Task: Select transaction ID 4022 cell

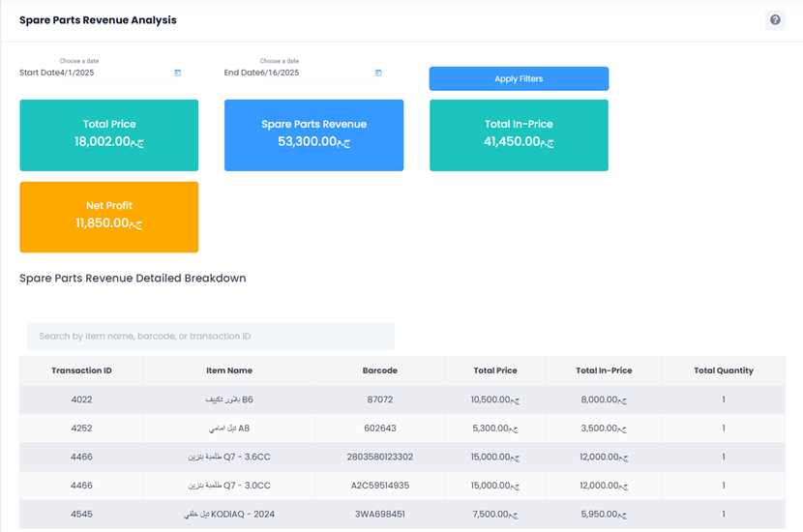Action: [81, 399]
